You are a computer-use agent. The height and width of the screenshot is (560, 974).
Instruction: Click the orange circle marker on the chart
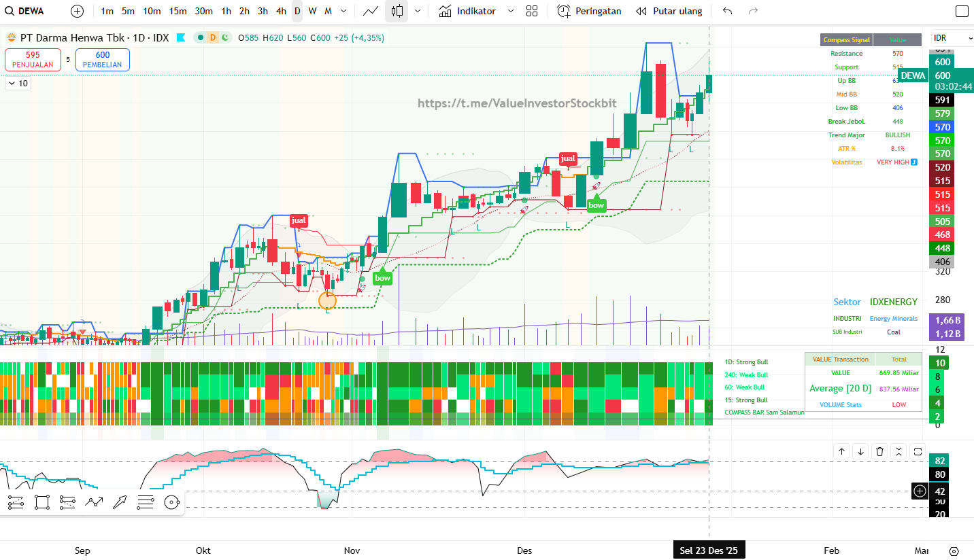tap(327, 299)
